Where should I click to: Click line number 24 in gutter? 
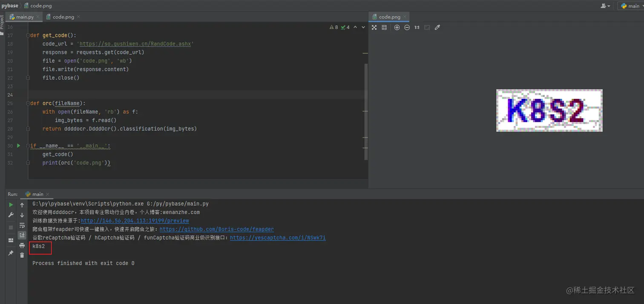coord(10,95)
